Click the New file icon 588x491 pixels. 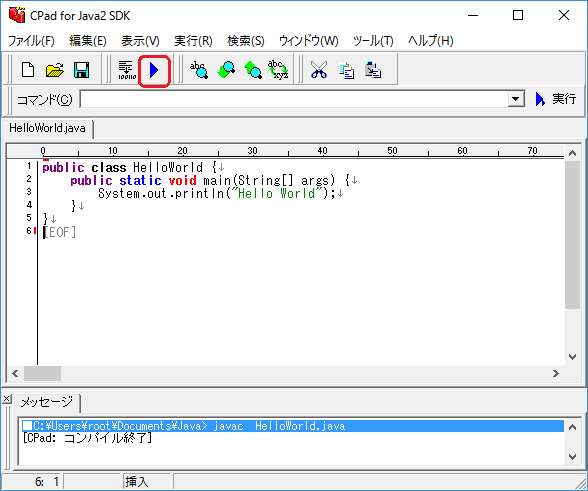pos(28,70)
